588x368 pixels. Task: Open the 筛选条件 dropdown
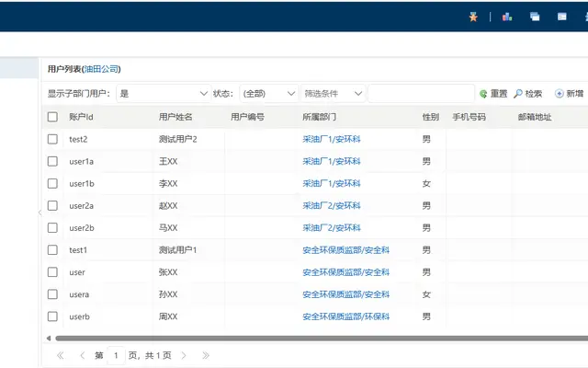tap(333, 94)
